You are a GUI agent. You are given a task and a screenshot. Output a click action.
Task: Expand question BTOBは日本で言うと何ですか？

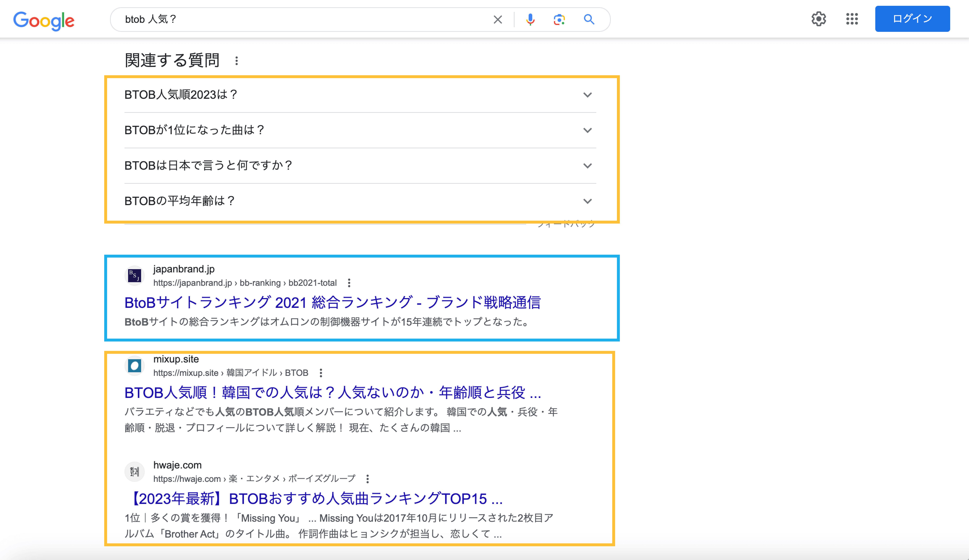click(360, 165)
